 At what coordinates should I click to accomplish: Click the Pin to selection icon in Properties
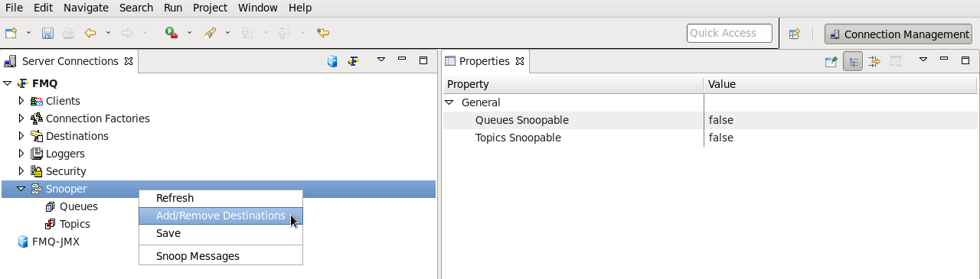coord(831,61)
